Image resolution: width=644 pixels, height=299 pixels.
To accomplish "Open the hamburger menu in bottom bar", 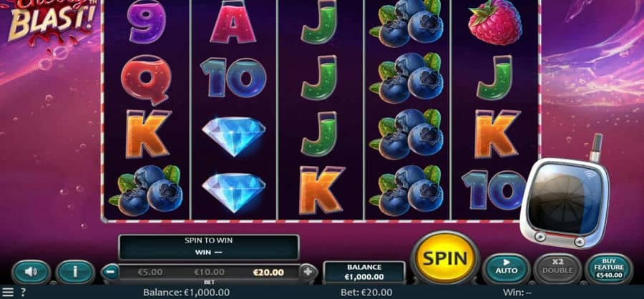I will [x=8, y=293].
